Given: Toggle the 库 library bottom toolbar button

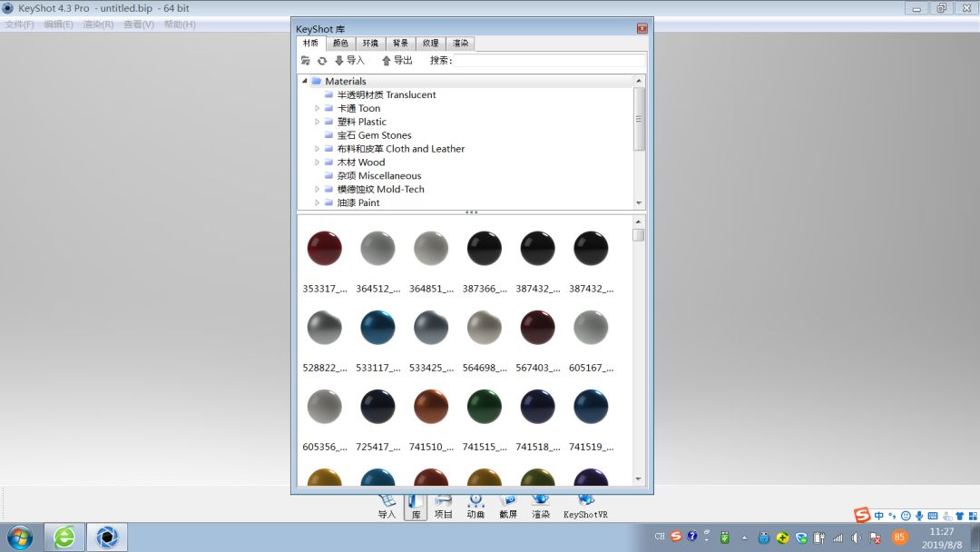Looking at the screenshot, I should tap(416, 507).
